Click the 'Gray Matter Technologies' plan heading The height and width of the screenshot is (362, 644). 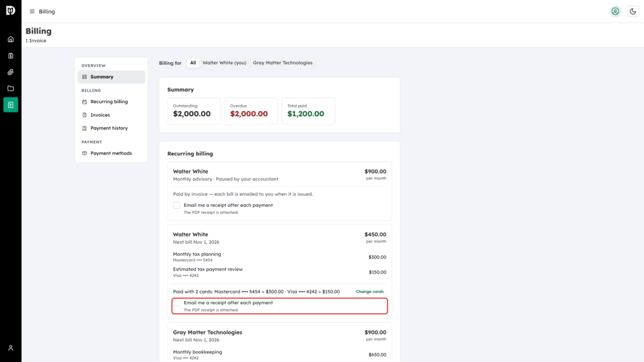(208, 332)
